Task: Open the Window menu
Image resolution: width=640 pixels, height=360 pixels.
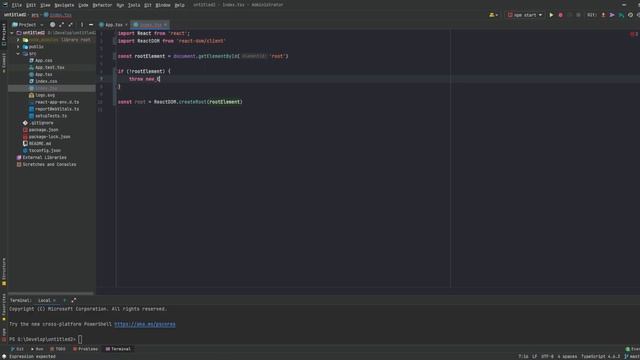Action: pyautogui.click(x=163, y=5)
